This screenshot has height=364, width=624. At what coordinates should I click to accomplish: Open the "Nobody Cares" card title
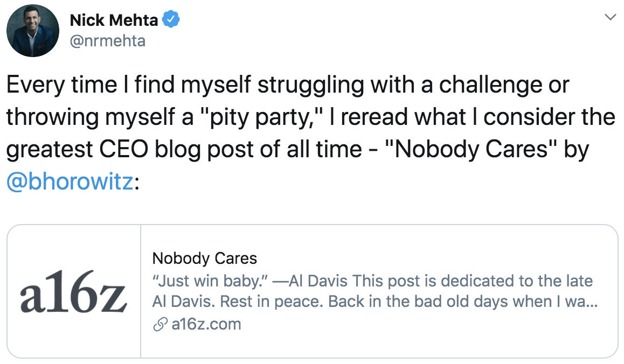(x=205, y=258)
